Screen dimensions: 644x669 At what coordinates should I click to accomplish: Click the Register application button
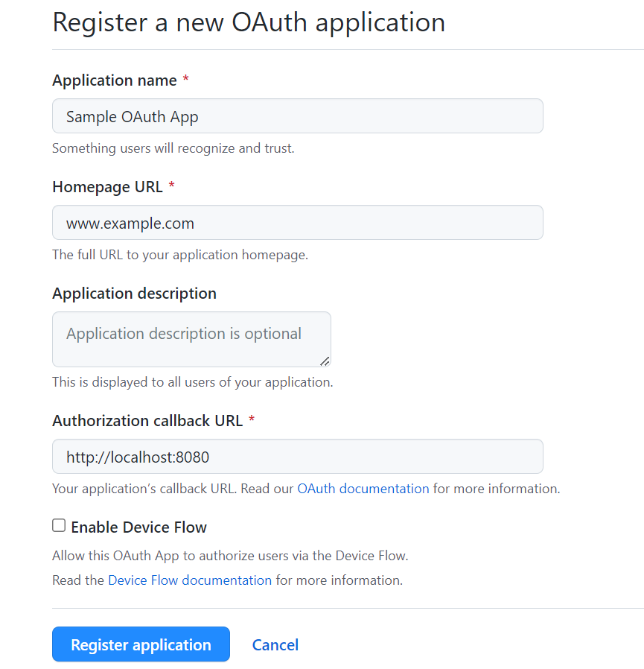(x=141, y=644)
